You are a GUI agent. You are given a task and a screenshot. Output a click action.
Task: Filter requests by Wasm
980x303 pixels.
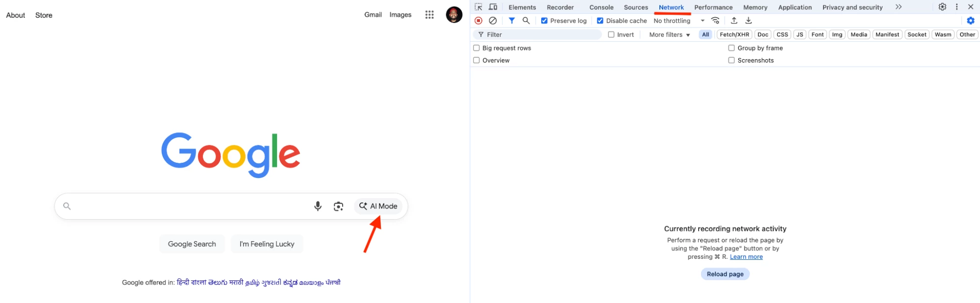(x=943, y=34)
